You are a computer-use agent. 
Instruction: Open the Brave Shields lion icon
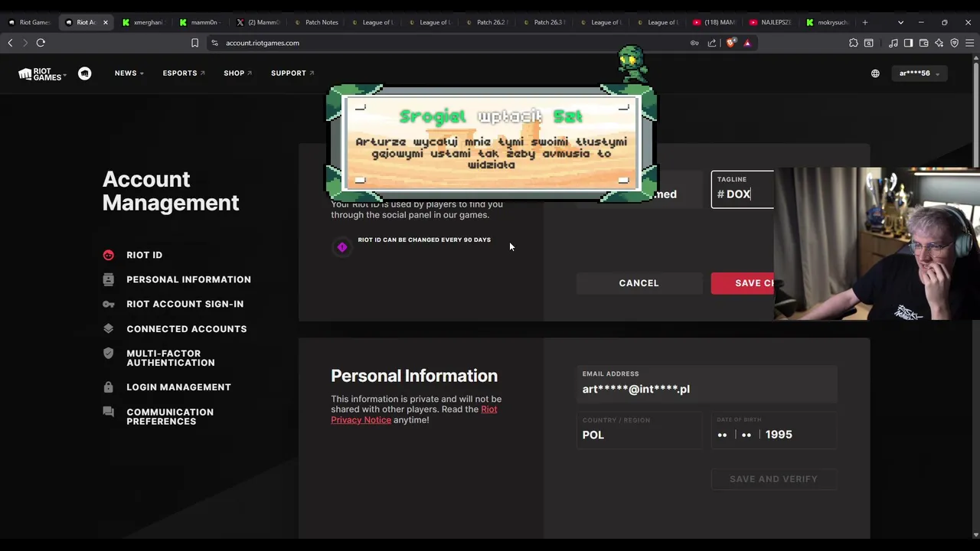click(730, 43)
